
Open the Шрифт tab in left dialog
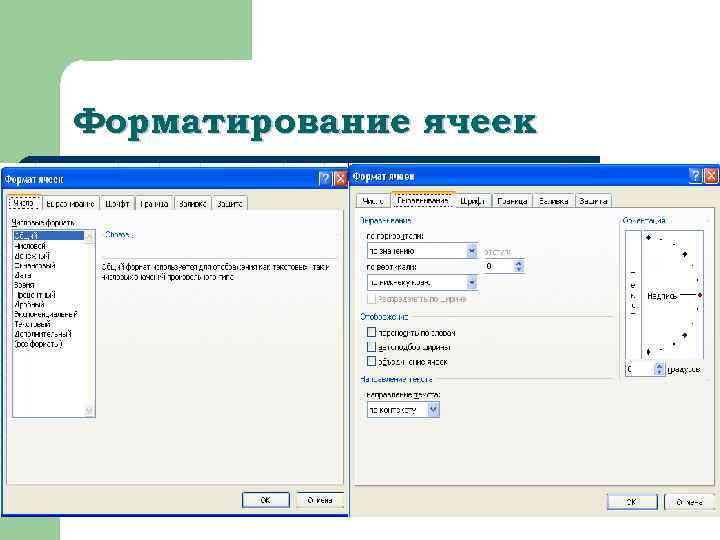[117, 203]
